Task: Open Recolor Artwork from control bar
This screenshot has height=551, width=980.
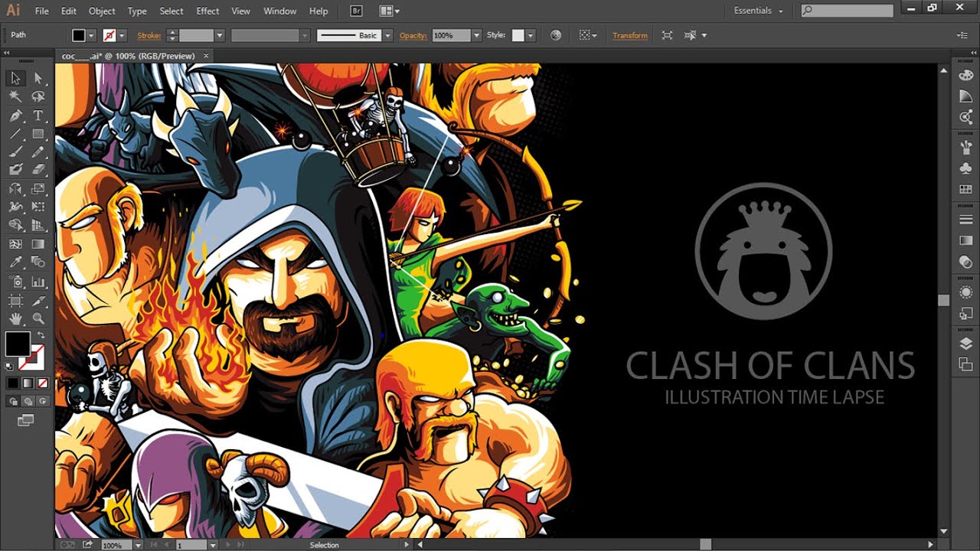Action: tap(556, 35)
